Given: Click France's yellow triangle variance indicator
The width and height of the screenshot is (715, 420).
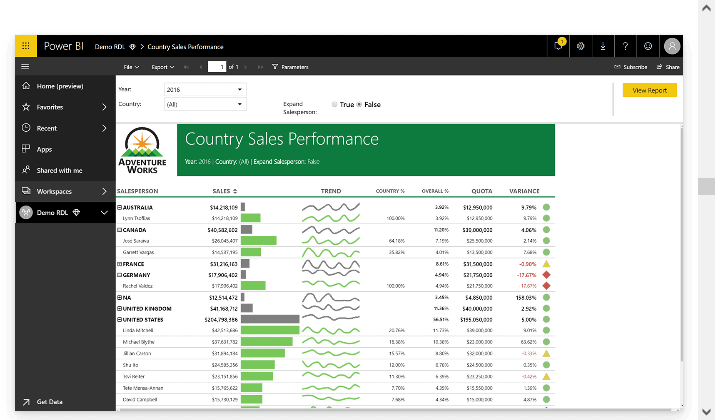Looking at the screenshot, I should (x=546, y=264).
